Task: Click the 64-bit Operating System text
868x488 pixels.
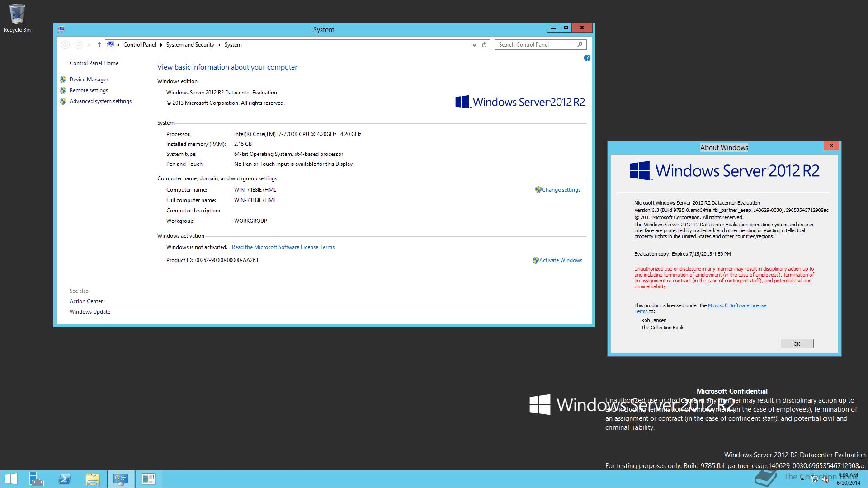Action: click(288, 154)
